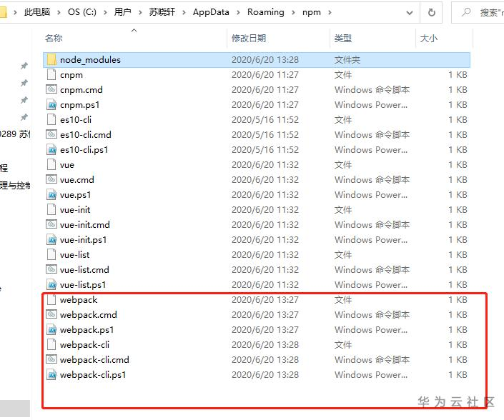Refresh the current npm folder view

point(431,13)
